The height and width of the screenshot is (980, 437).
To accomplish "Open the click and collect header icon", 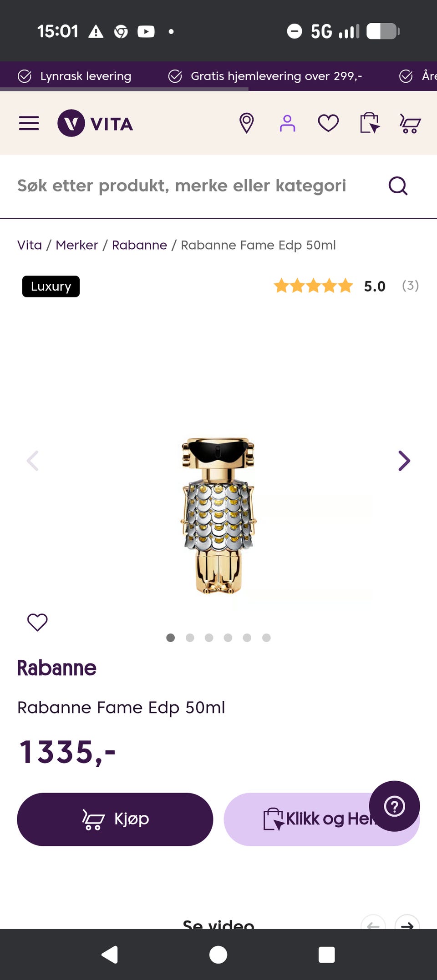I will point(370,123).
